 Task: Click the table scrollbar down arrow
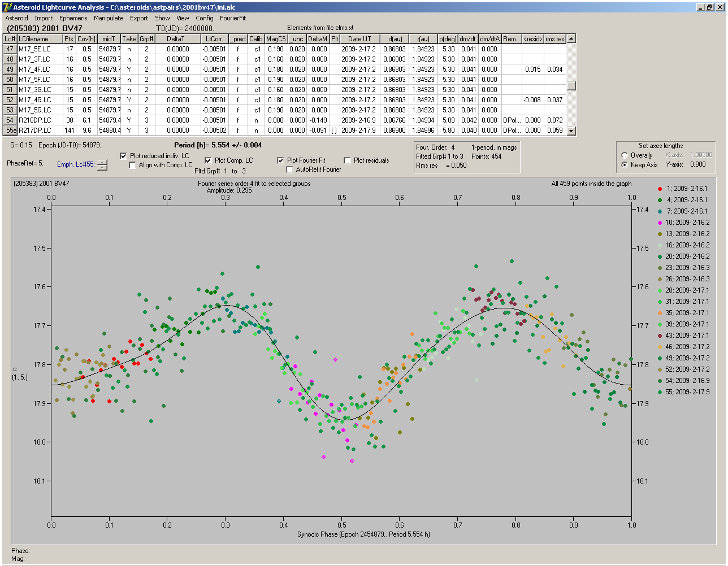571,130
